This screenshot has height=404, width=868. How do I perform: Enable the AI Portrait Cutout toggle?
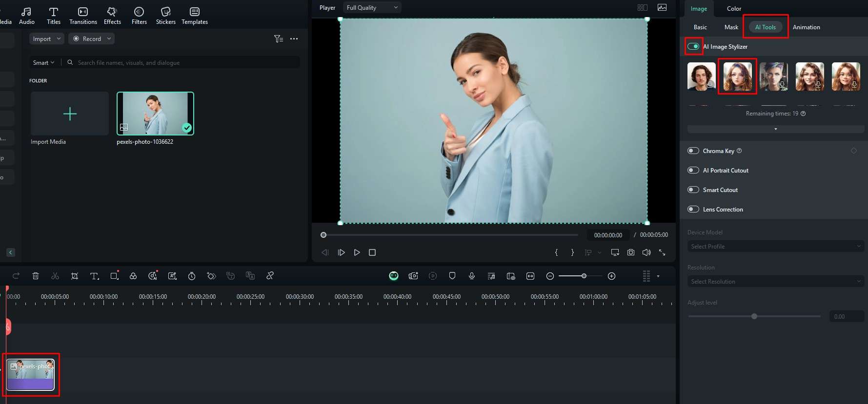pos(693,170)
